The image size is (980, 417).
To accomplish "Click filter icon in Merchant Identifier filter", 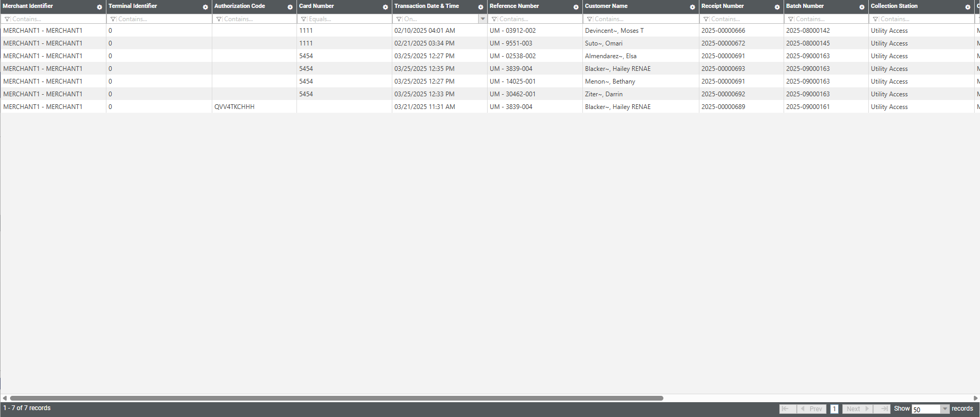I will point(7,19).
